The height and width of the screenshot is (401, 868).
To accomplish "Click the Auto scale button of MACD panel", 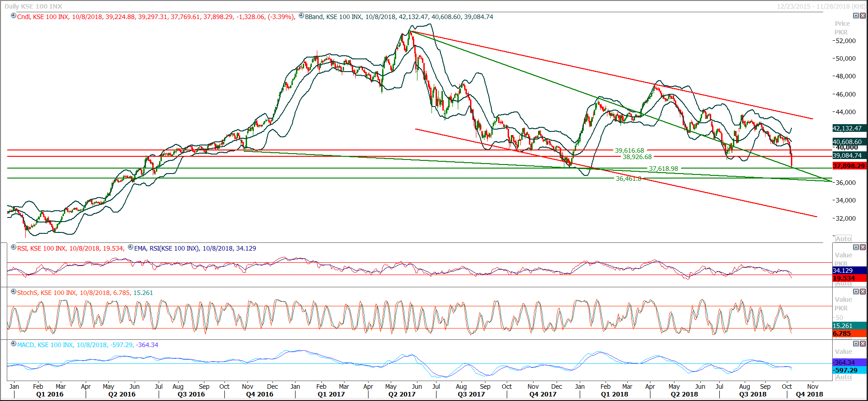I will 844,377.
